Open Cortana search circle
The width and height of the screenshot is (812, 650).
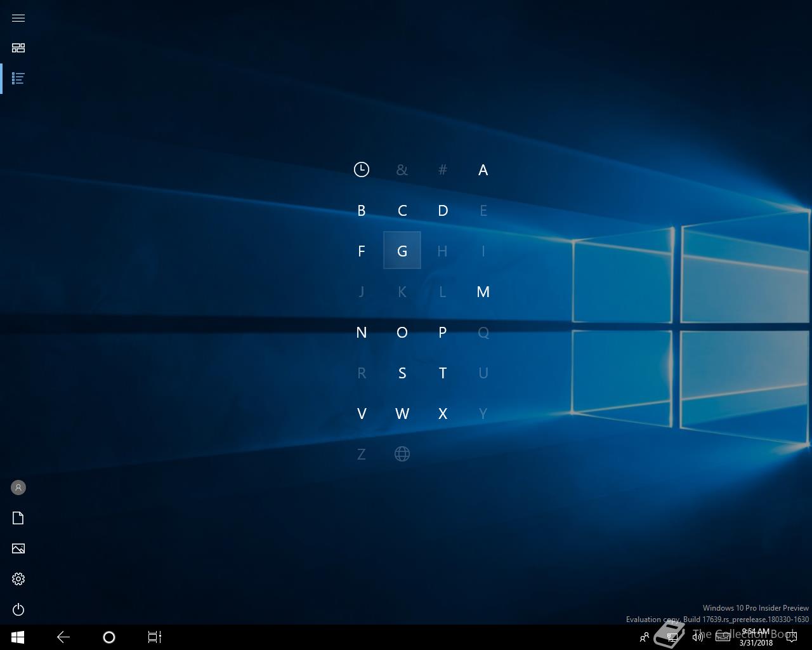click(x=109, y=637)
